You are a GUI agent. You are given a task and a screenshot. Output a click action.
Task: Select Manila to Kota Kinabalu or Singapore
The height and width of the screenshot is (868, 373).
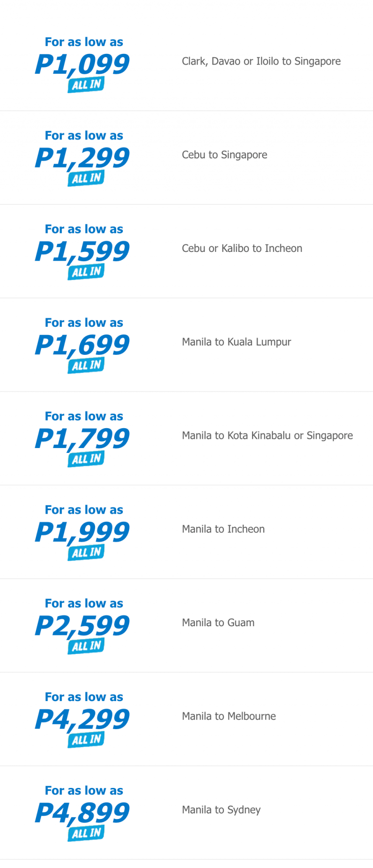tap(267, 435)
